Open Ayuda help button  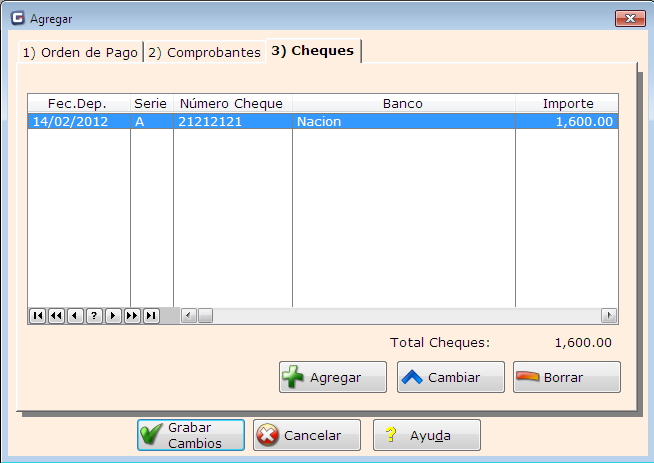click(x=427, y=435)
